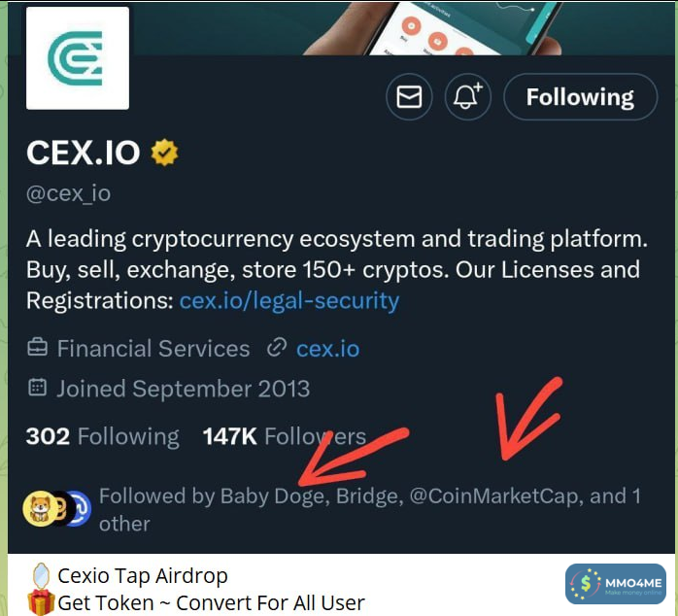View the 147K Followers list
Viewport: 678px width, 616px height.
(284, 437)
